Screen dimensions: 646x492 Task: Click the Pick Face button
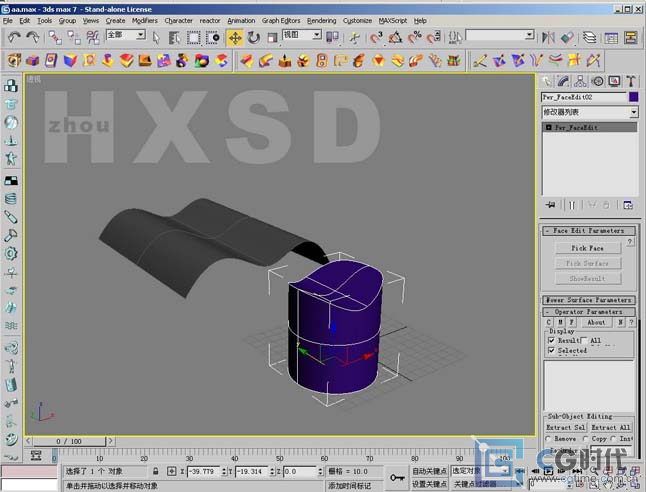[x=588, y=248]
